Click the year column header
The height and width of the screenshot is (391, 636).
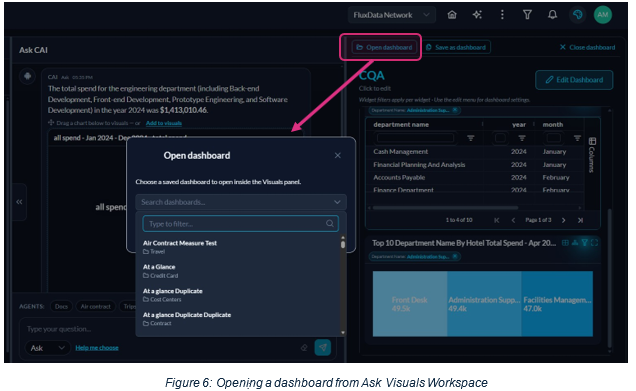click(x=519, y=125)
